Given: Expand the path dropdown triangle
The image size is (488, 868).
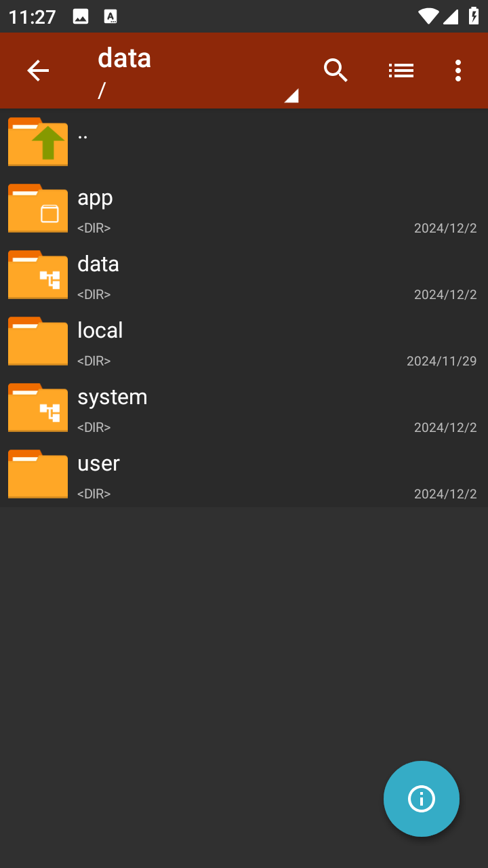Looking at the screenshot, I should point(291,96).
